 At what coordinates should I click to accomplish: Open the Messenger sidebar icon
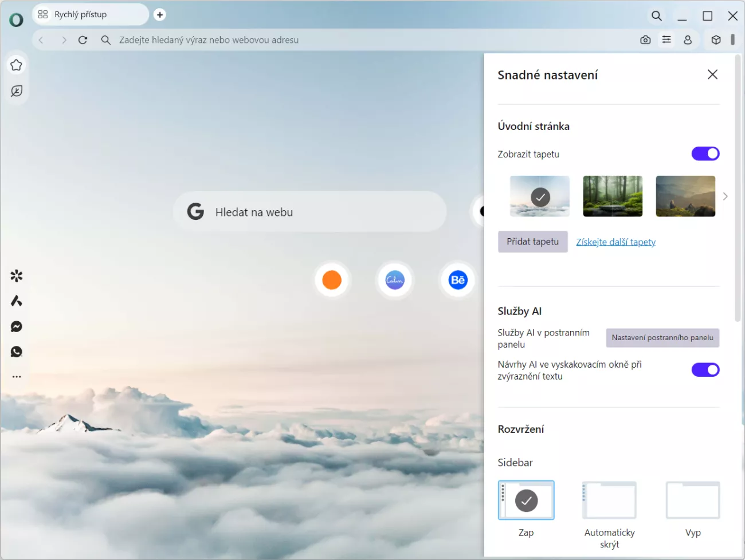17,326
